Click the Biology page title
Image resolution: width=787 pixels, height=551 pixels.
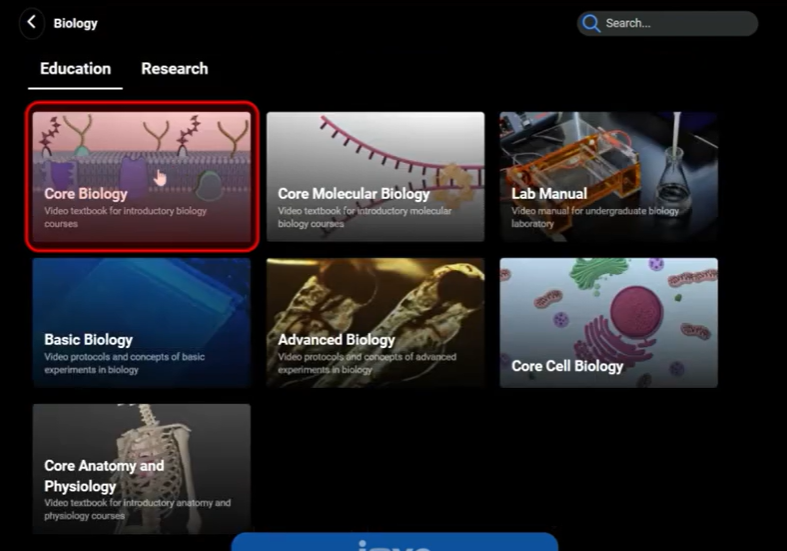pos(76,23)
